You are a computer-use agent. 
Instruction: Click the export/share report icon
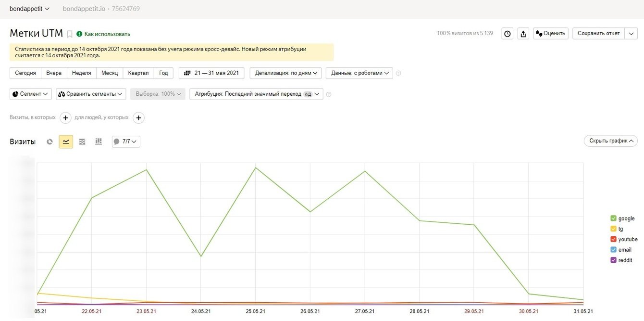[x=523, y=34]
